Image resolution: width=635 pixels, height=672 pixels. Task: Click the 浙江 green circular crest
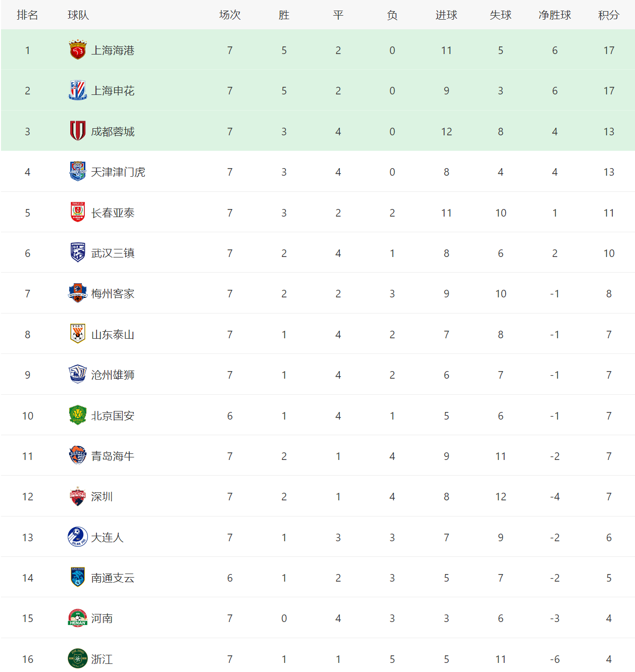tap(78, 659)
